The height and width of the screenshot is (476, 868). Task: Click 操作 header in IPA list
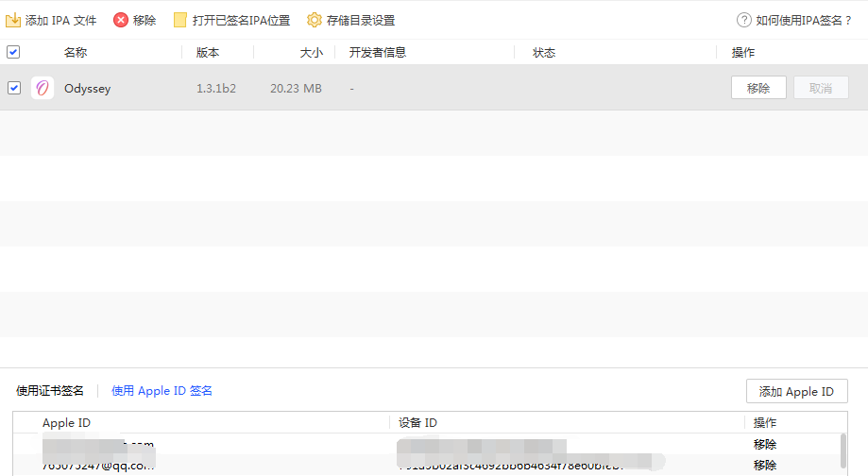743,53
